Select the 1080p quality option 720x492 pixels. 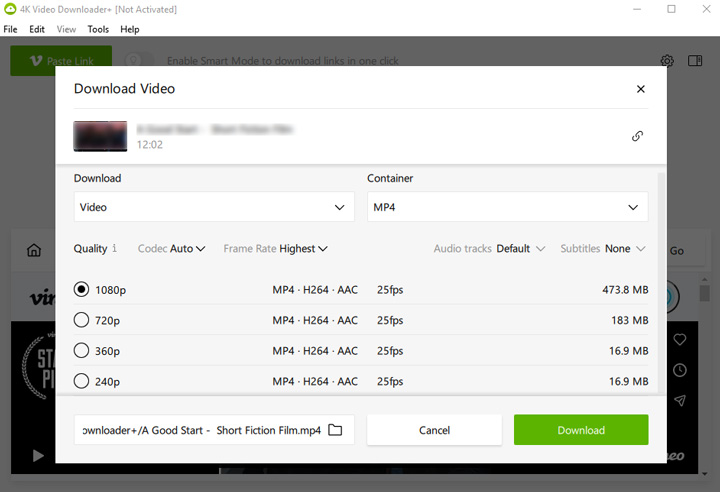click(x=81, y=289)
